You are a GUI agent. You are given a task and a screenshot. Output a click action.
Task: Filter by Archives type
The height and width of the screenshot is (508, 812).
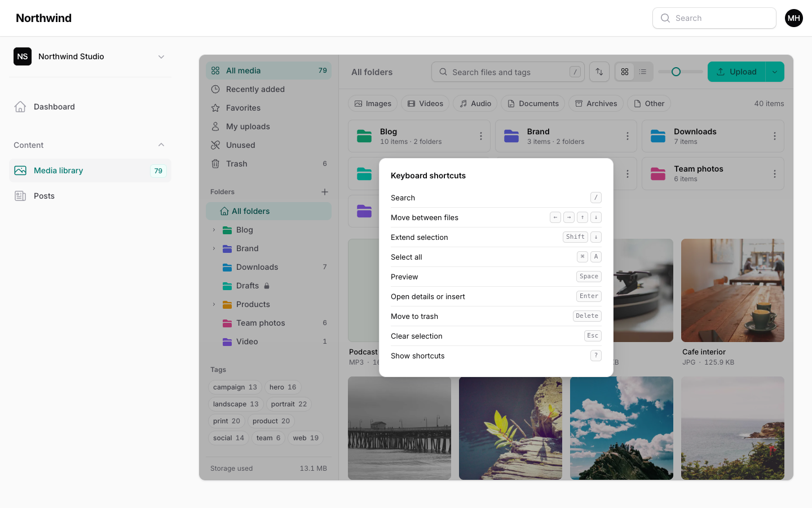coord(596,103)
